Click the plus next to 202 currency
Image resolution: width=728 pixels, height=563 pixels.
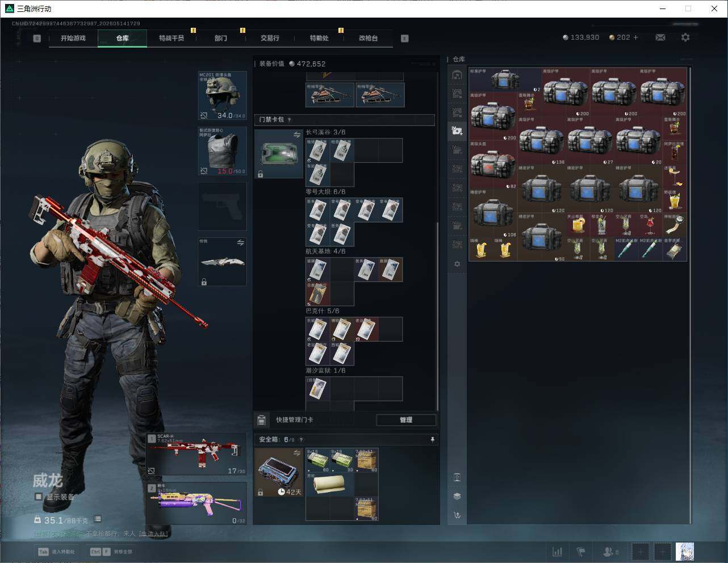tap(635, 37)
